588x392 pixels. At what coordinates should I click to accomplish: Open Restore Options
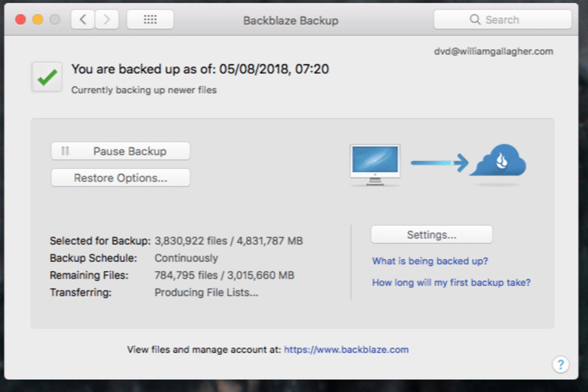[x=120, y=178]
